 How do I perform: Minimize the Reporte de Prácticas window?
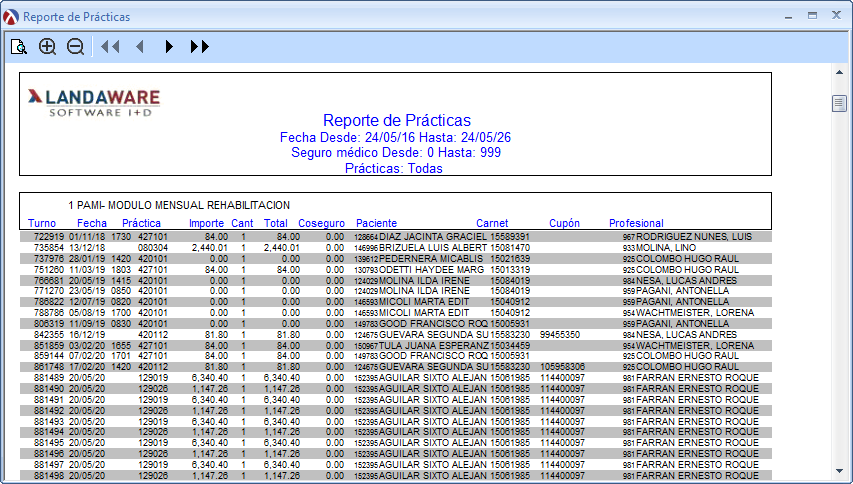(x=788, y=17)
